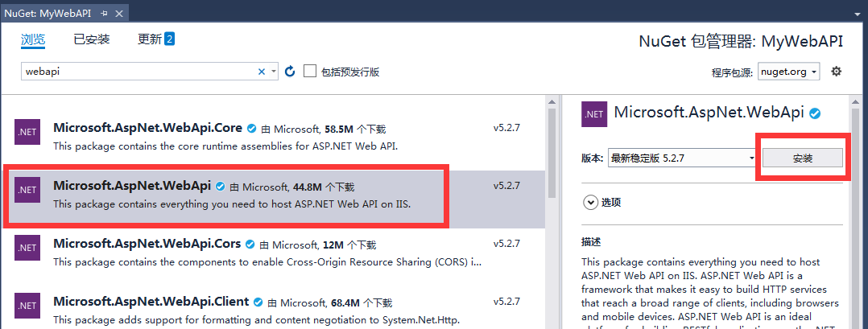Screen dimensions: 868x329
Task: Click verified badge next to WebApi.Core
Action: point(251,128)
